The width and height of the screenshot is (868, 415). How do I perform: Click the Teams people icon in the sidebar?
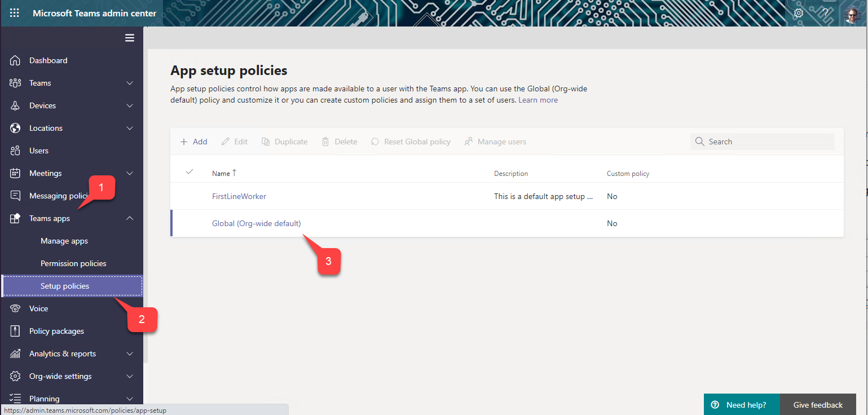(15, 83)
